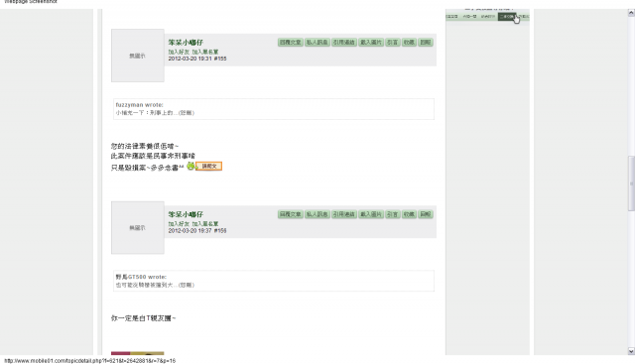635x364 pixels.
Task: Click the last green button on post #155
Action: (426, 42)
